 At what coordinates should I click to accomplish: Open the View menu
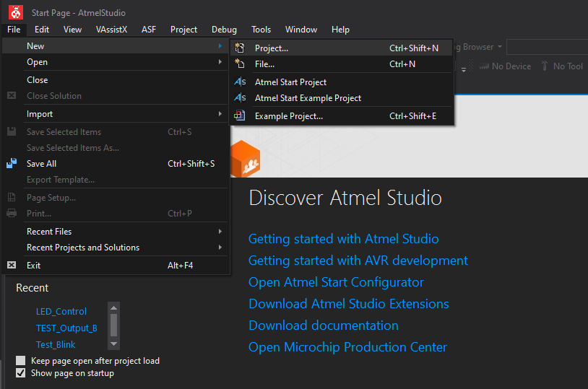click(x=72, y=30)
